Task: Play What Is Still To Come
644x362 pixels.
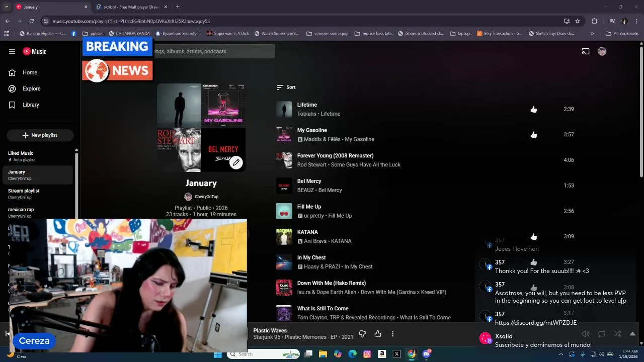Action: pos(323,309)
